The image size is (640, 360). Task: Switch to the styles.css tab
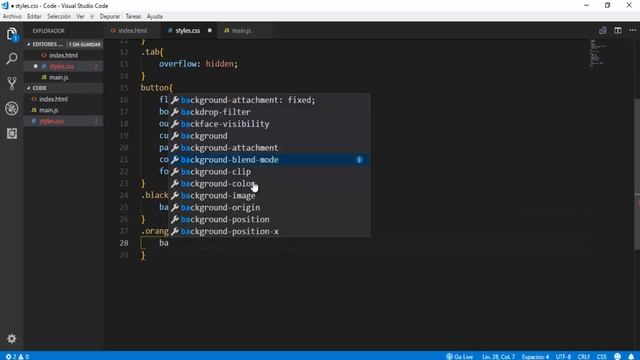click(x=188, y=31)
